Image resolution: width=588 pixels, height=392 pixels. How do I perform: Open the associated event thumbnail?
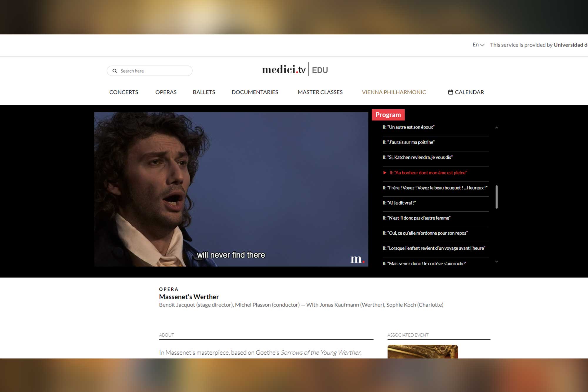click(422, 352)
